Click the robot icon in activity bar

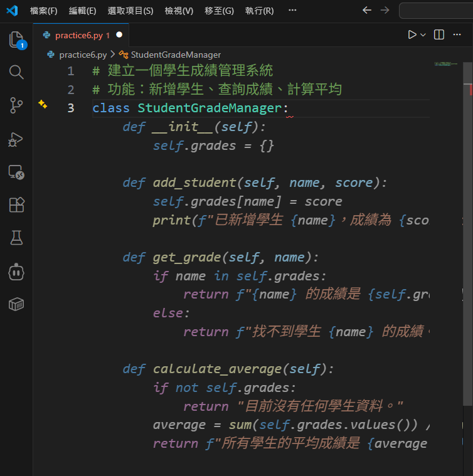[x=16, y=272]
